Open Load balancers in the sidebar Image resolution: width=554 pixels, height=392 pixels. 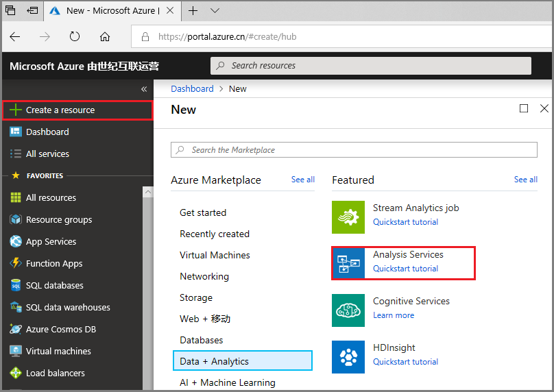click(x=55, y=373)
